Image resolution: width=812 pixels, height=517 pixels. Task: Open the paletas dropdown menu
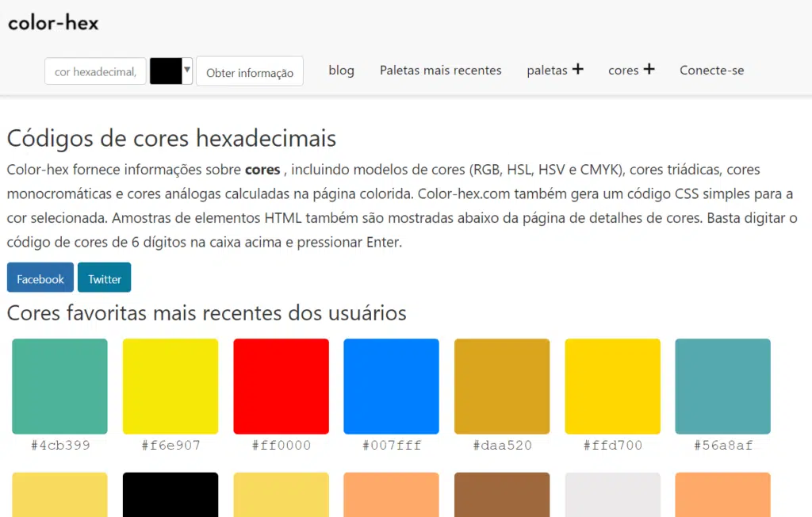pos(549,71)
